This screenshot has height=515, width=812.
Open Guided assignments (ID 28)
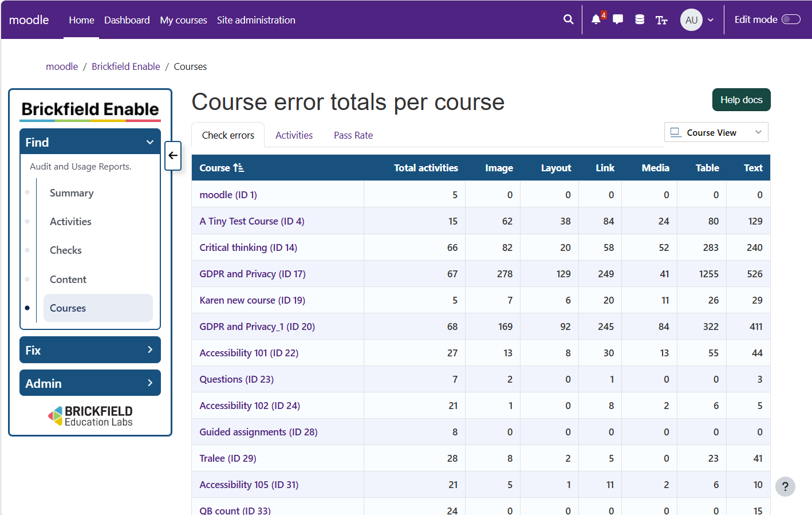(x=258, y=432)
